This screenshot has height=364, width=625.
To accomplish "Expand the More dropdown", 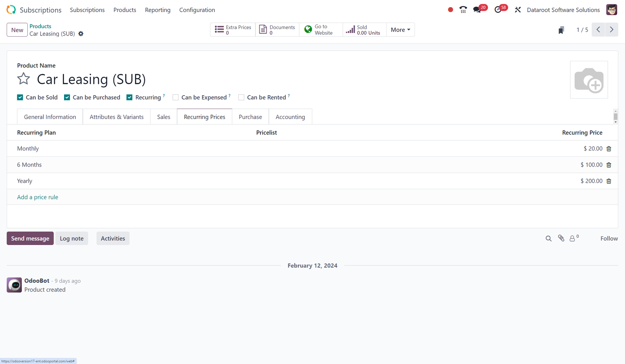I will tap(400, 30).
